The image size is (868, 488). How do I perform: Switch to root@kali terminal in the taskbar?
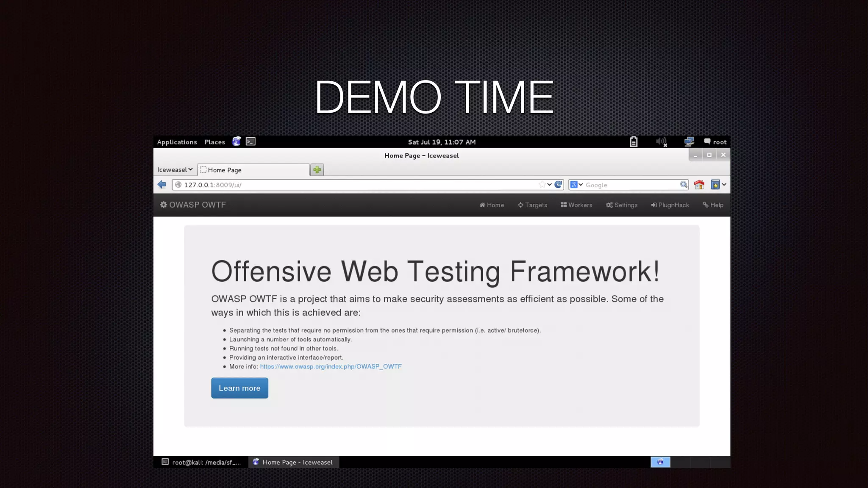tap(201, 462)
